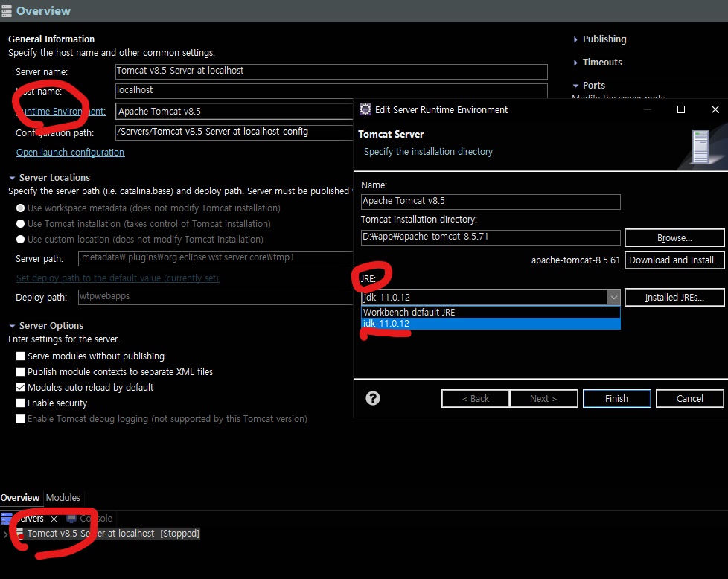Click the Console view icon
This screenshot has height=579, width=728.
coord(71,519)
